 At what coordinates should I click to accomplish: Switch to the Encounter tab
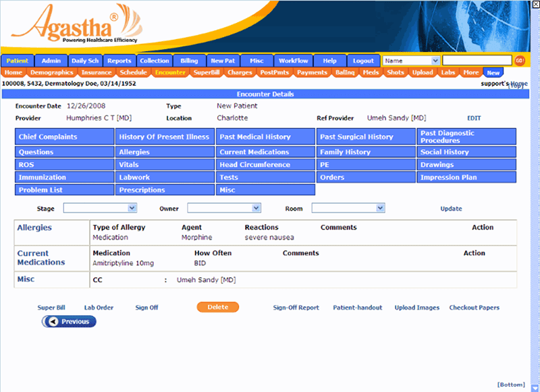pyautogui.click(x=170, y=72)
